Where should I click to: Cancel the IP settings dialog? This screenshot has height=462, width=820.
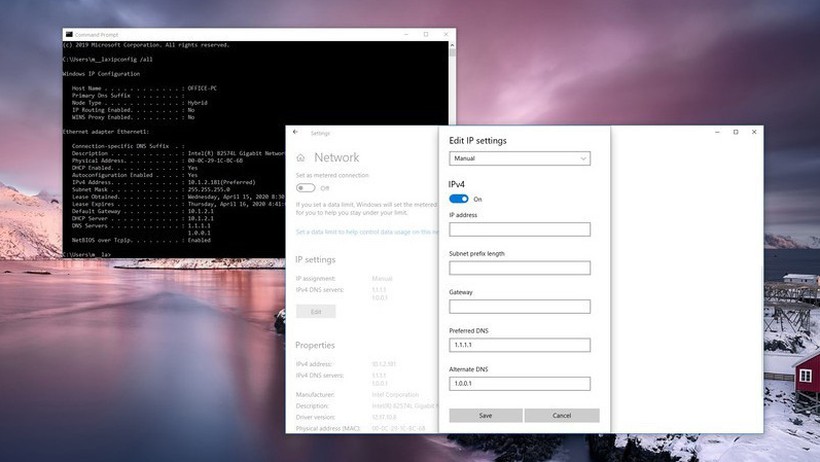pos(562,415)
